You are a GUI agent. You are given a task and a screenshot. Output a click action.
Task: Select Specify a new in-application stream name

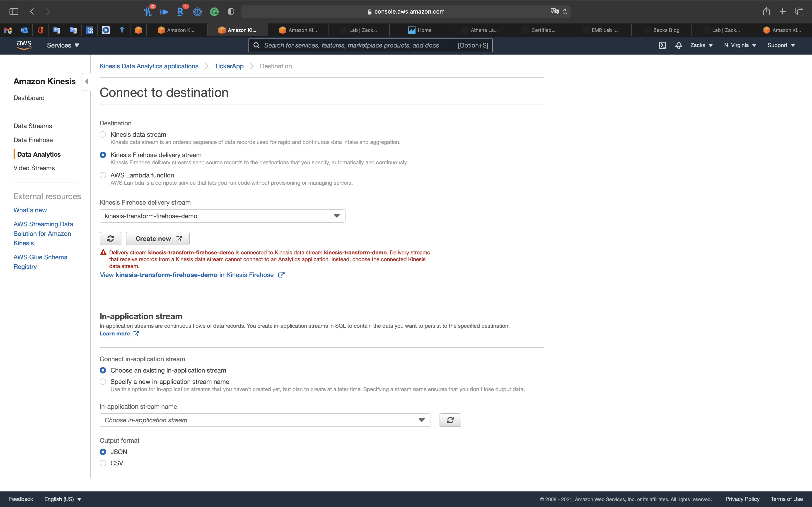pyautogui.click(x=103, y=382)
